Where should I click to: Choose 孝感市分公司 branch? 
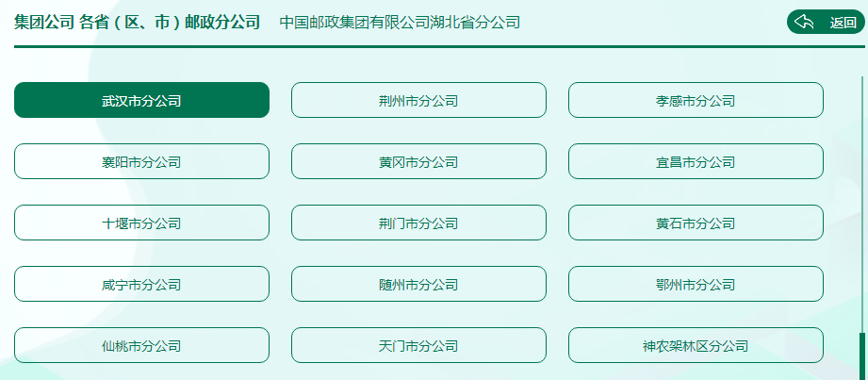pos(696,100)
